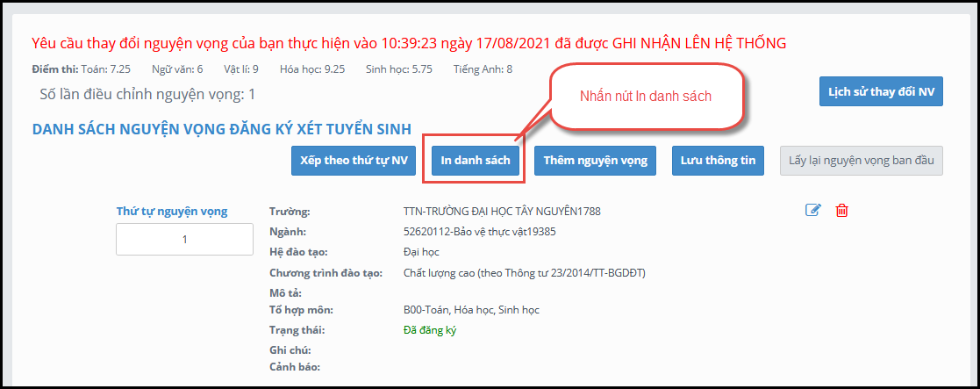Click the In danh sách button
The image size is (980, 389).
(475, 161)
